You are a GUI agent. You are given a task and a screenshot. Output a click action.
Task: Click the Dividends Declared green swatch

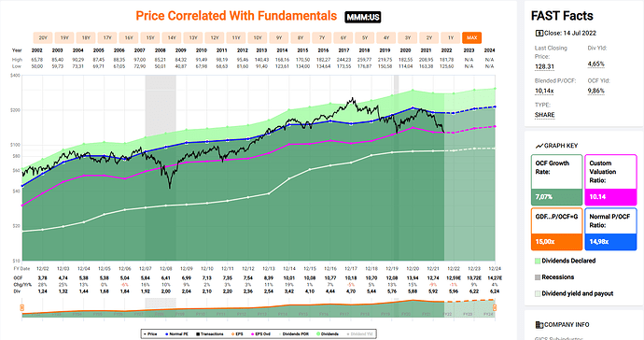538,261
